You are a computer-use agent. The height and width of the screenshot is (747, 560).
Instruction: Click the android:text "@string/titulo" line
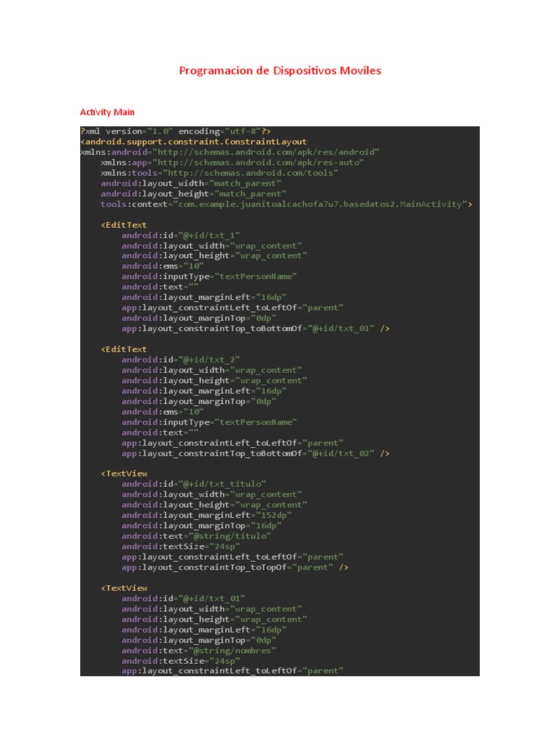click(196, 536)
